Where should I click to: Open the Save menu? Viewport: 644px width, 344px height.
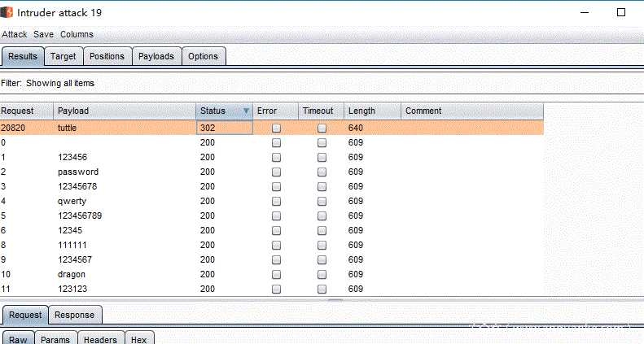pos(43,34)
